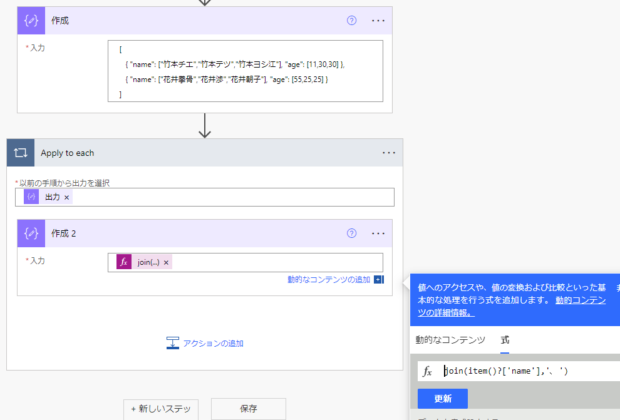Viewport: 620px width, 420px height.
Task: Click the Apply to each loop icon
Action: coord(21,153)
